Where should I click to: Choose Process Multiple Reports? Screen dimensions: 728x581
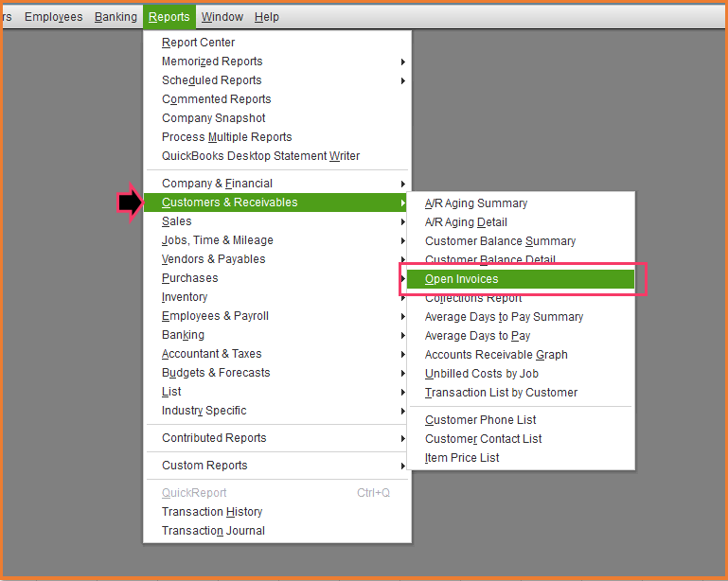coord(277,137)
